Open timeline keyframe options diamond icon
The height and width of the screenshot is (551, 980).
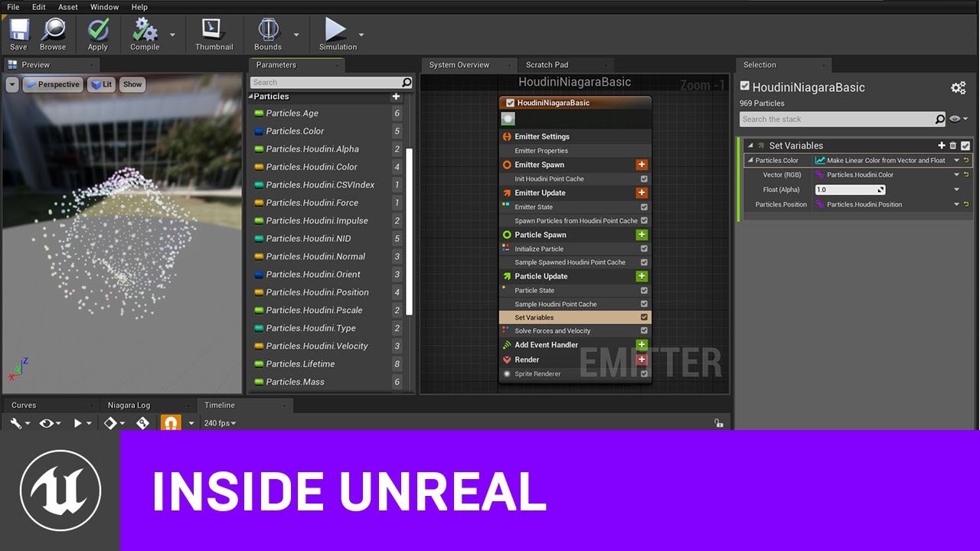pos(110,423)
